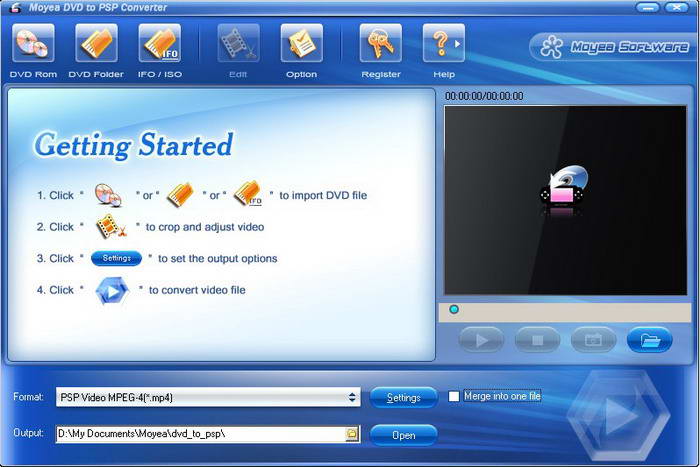
Task: Click the blue Settings button beside Format
Action: (404, 397)
